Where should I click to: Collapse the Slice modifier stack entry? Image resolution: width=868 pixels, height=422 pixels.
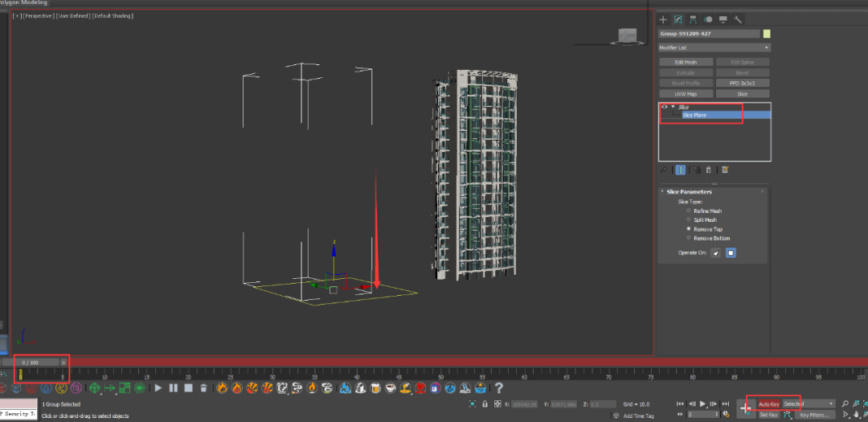(x=673, y=107)
